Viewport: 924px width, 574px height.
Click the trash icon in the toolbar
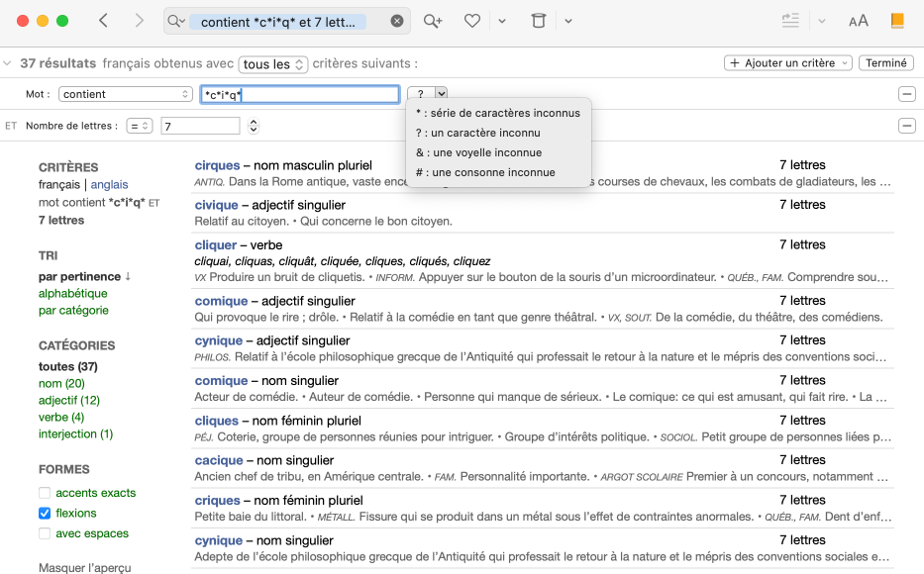coord(538,20)
